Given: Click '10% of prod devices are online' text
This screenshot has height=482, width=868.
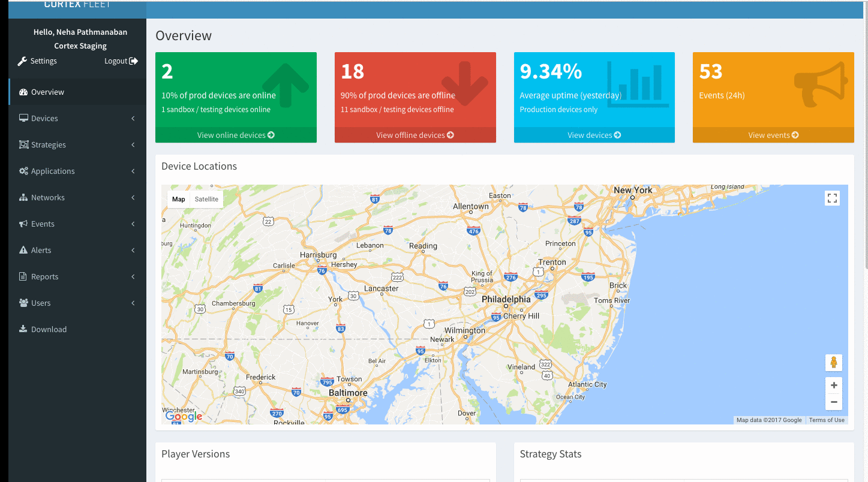Looking at the screenshot, I should click(x=218, y=95).
